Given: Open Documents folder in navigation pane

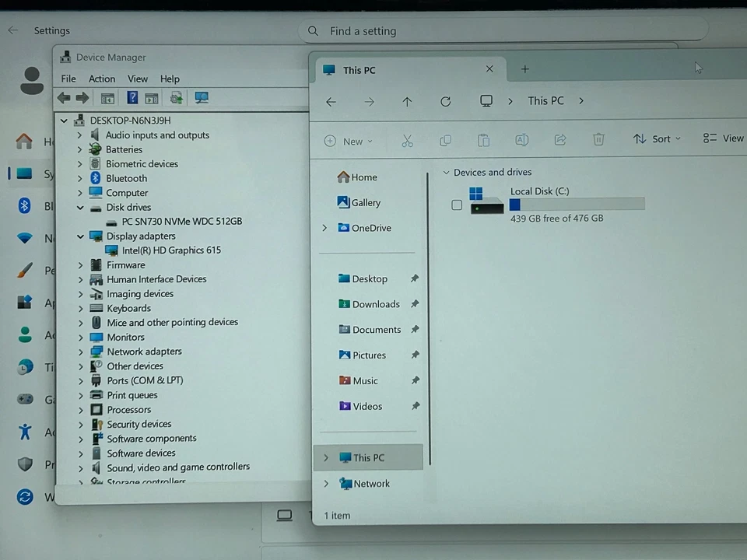Looking at the screenshot, I should pyautogui.click(x=370, y=330).
